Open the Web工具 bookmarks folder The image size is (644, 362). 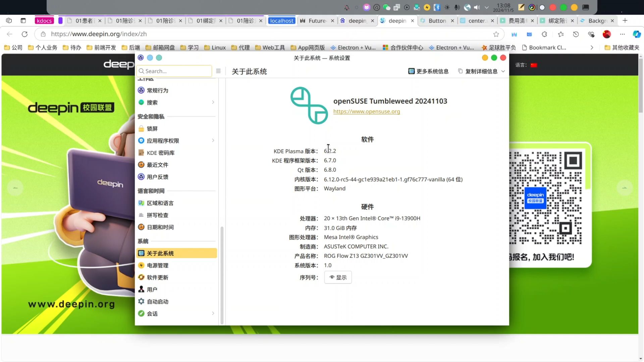pyautogui.click(x=270, y=48)
